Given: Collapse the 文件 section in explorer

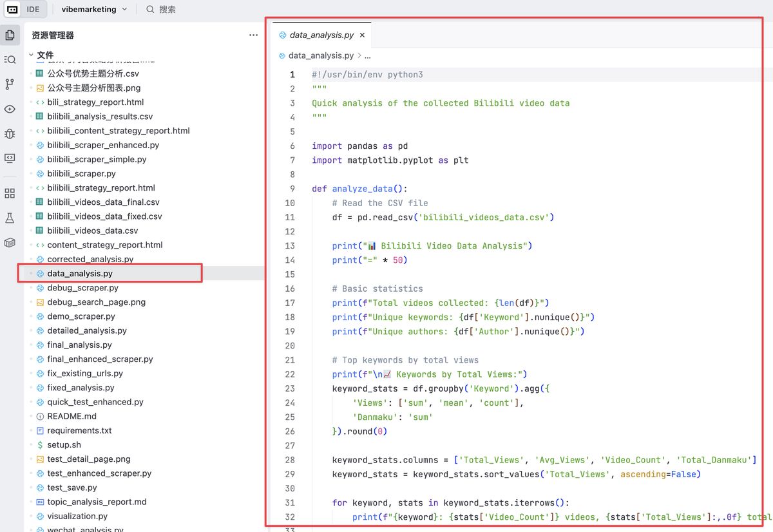Looking at the screenshot, I should coord(31,55).
